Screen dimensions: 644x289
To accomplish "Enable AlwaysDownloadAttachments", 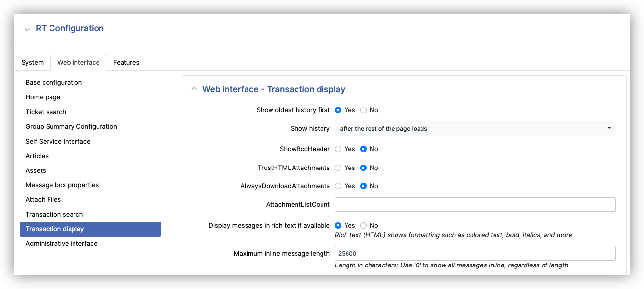I will (x=337, y=186).
